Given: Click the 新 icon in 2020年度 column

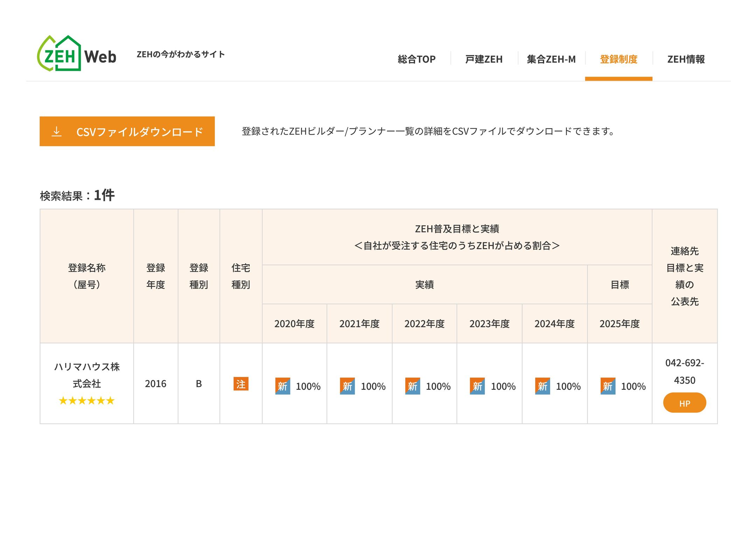Looking at the screenshot, I should click(x=282, y=386).
